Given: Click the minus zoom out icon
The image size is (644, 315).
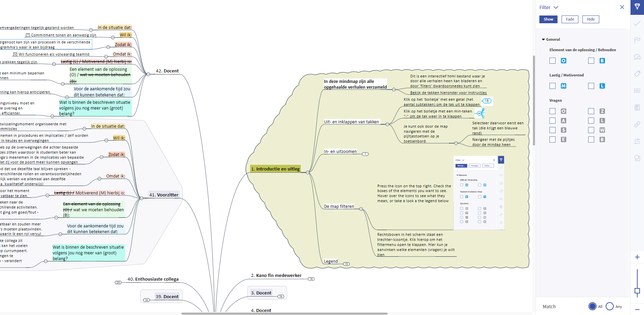Looking at the screenshot, I should (x=637, y=309).
